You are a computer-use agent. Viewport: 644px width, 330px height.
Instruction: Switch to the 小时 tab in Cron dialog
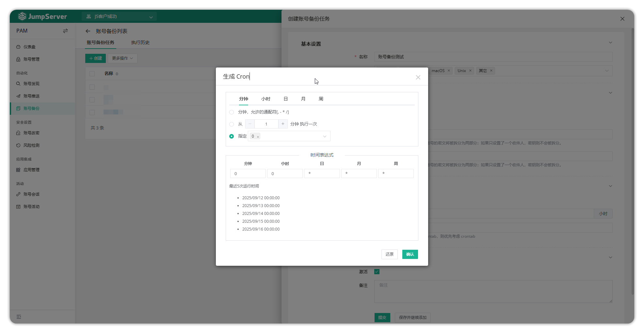(x=266, y=99)
